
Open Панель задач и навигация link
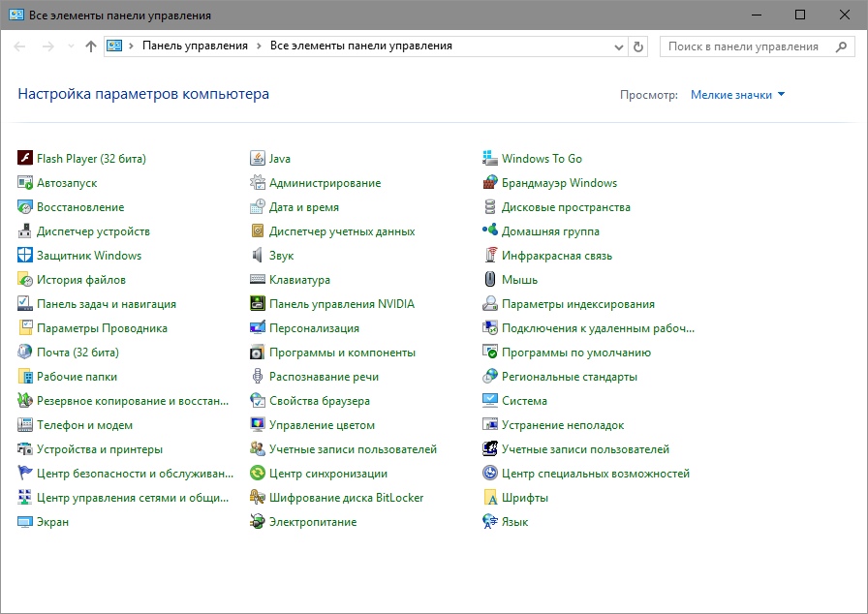pos(107,304)
